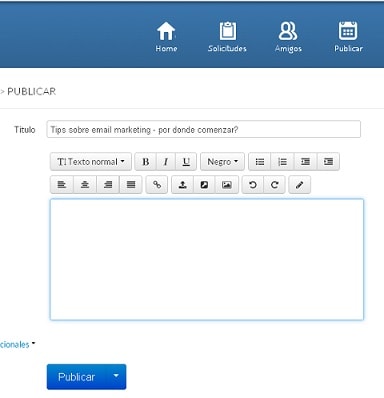This screenshot has width=384, height=398.
Task: Go to Home in the top navigation
Action: point(166,37)
